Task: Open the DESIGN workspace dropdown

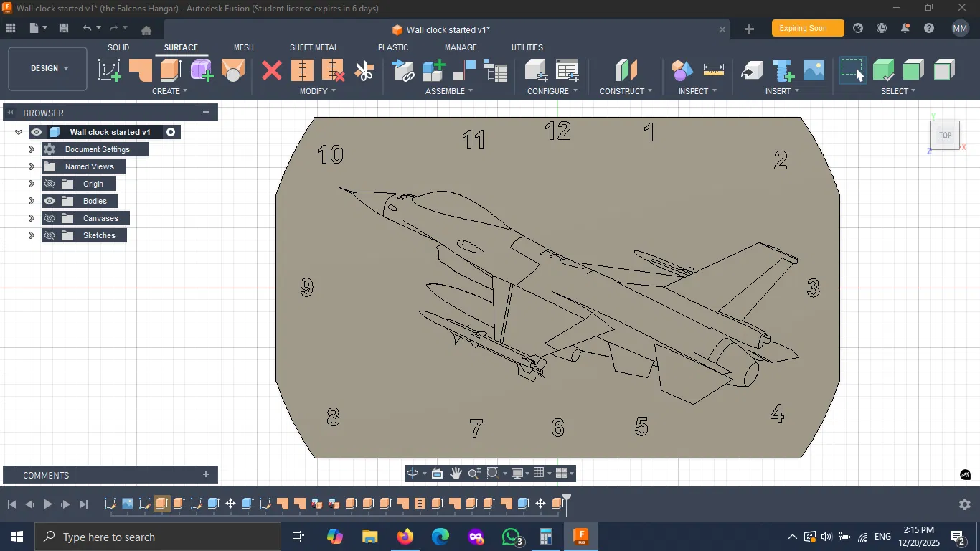Action: tap(48, 69)
